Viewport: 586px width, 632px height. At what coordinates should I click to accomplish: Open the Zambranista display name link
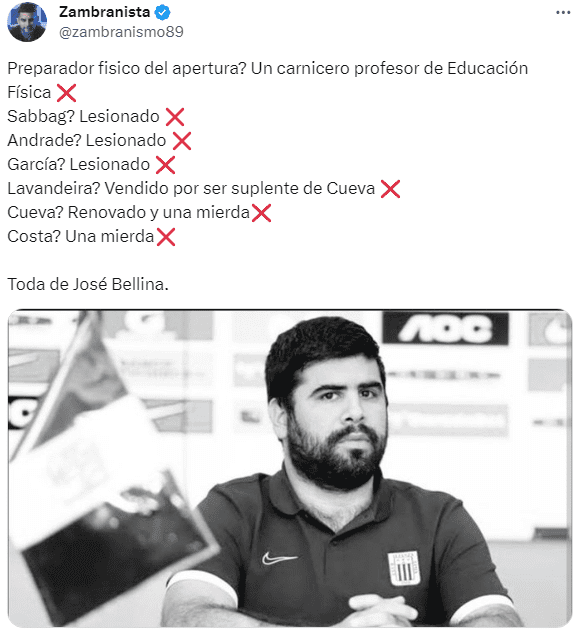[104, 12]
